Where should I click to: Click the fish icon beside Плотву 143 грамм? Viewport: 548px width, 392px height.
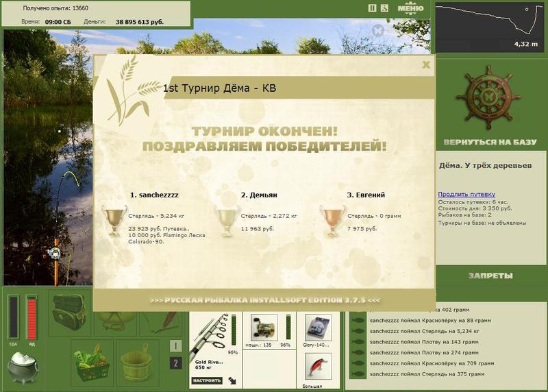tap(358, 342)
